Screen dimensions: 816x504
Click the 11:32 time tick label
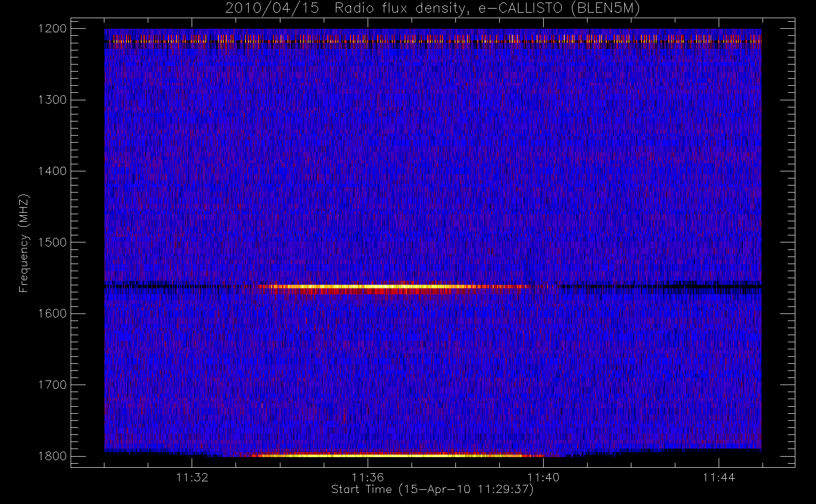pyautogui.click(x=192, y=477)
